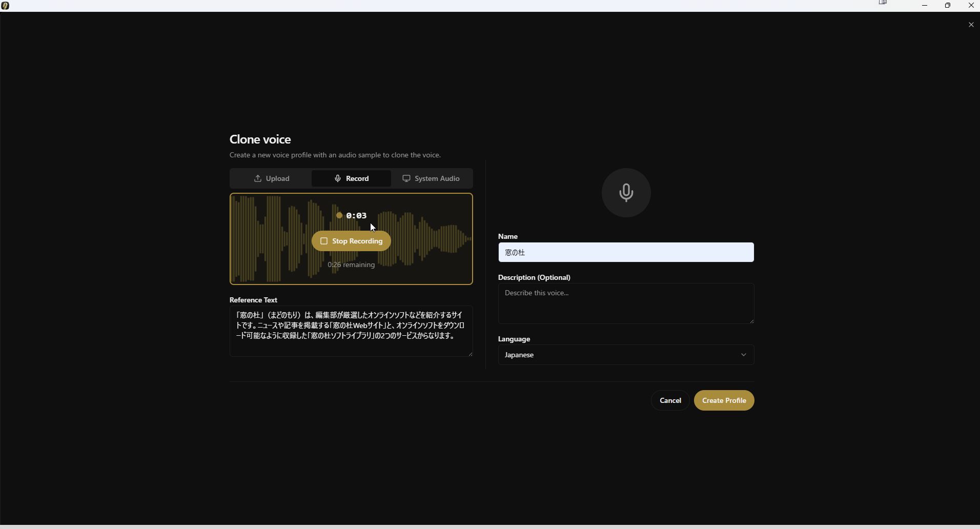
Task: Click the stop square icon inside Stop Recording
Action: 324,241
